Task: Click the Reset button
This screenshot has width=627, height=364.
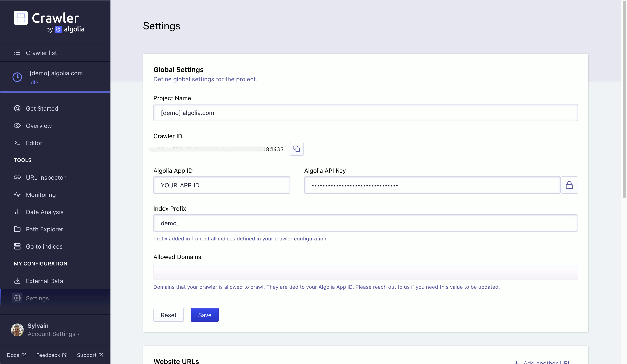Action: 168,315
